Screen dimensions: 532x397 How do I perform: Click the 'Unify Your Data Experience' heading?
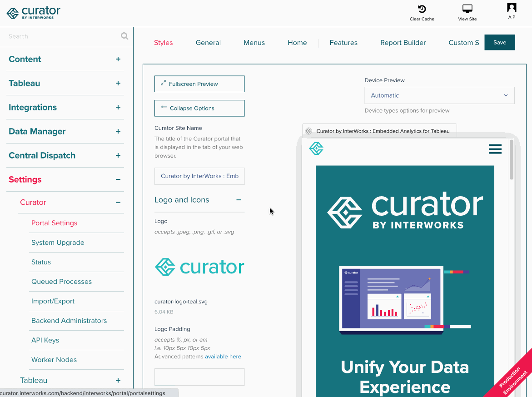point(405,377)
